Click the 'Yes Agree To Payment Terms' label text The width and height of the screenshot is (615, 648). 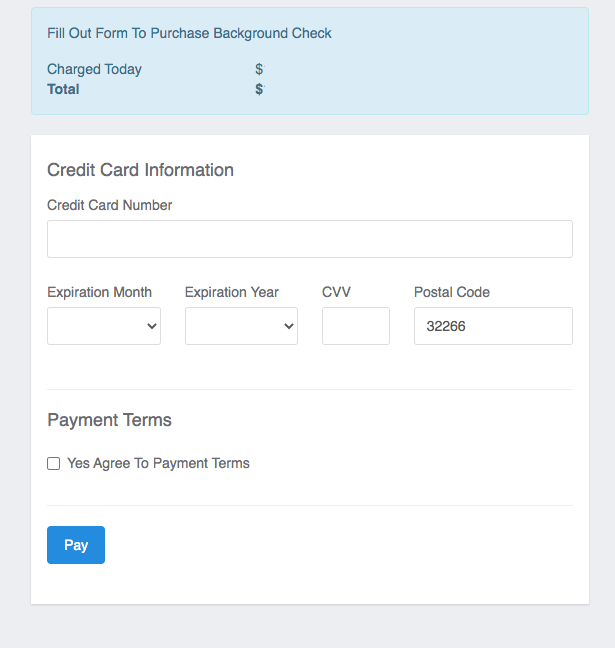158,463
